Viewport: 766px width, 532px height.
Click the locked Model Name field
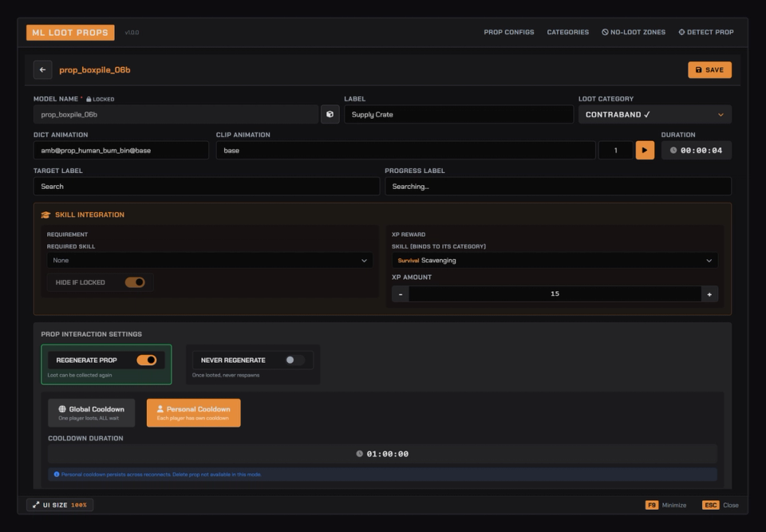[x=176, y=114]
